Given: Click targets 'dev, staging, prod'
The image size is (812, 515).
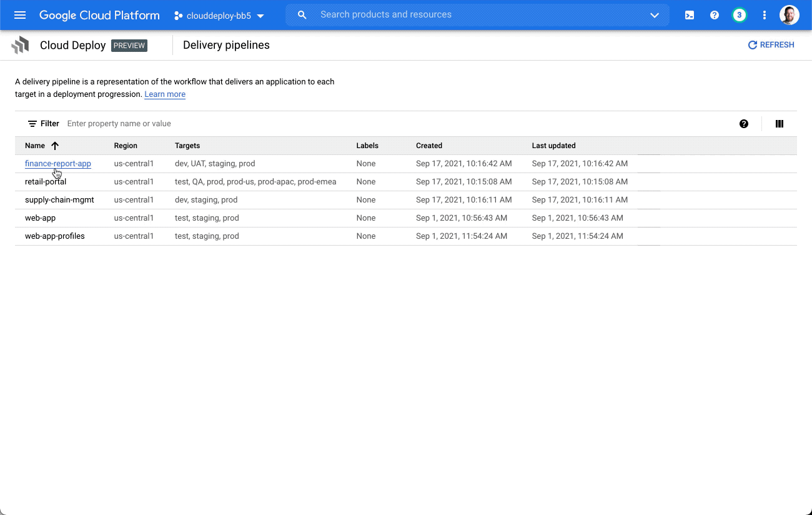Looking at the screenshot, I should coord(206,200).
